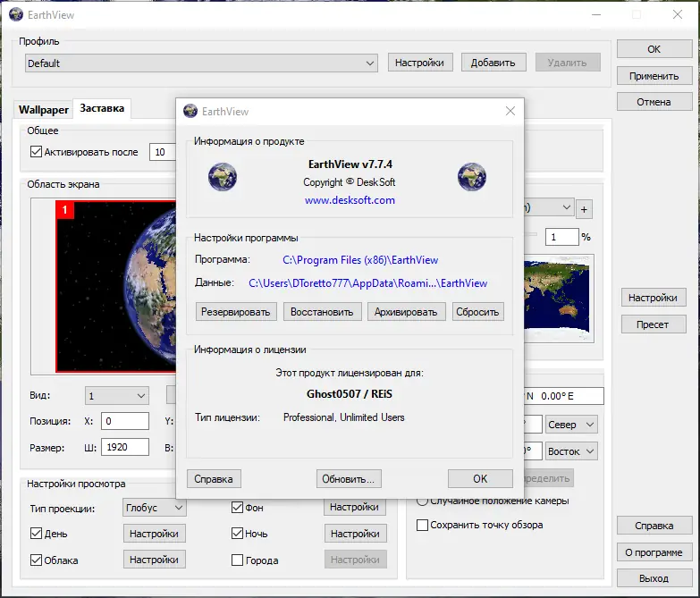Click the Позиция X input field
The image size is (700, 598).
pos(125,421)
